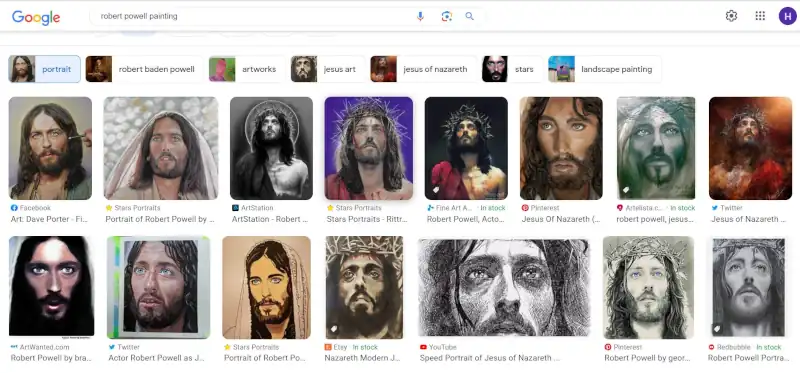Open 'Robert Powell by bra...' link
Screen dimensions: 800x373
click(51, 358)
